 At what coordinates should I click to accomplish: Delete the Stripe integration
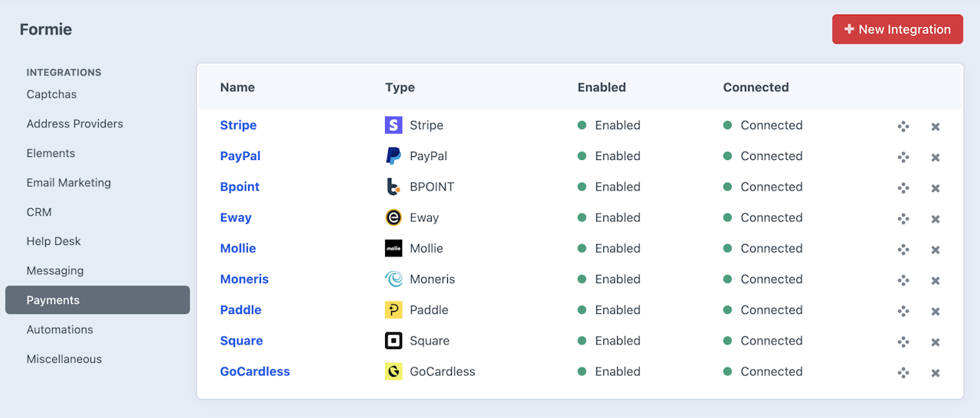coord(936,126)
